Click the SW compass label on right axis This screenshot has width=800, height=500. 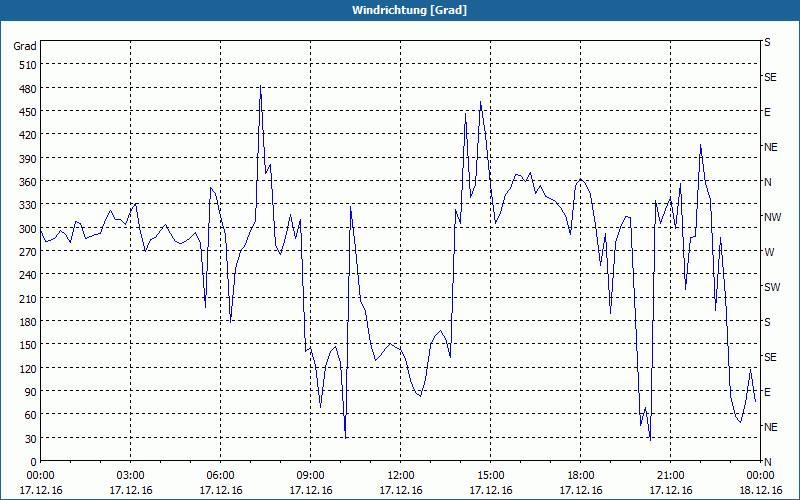click(x=771, y=287)
